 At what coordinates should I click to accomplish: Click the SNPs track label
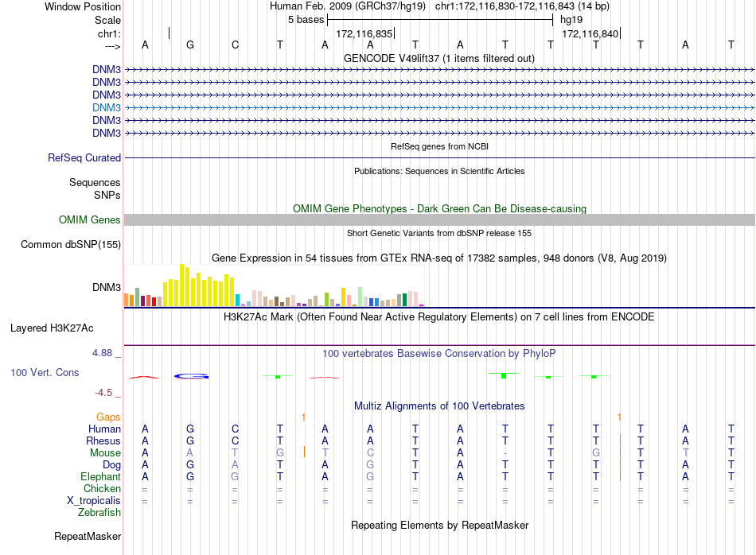point(107,195)
